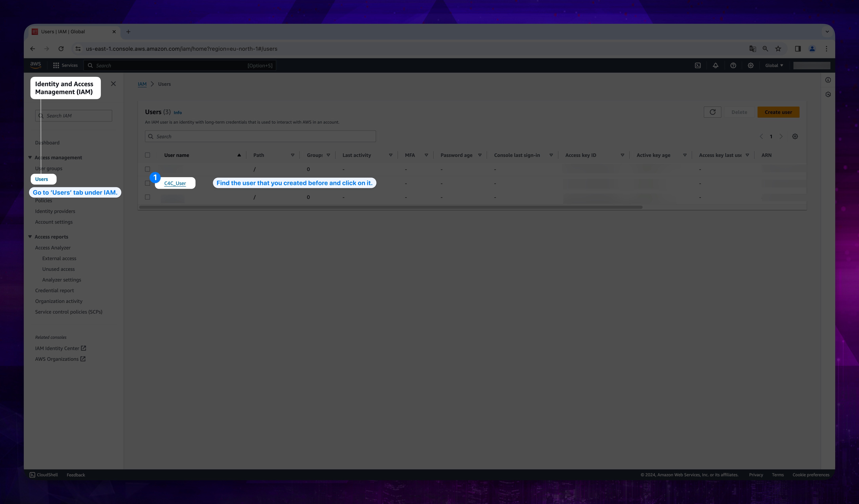Go to next page of users

pos(781,136)
